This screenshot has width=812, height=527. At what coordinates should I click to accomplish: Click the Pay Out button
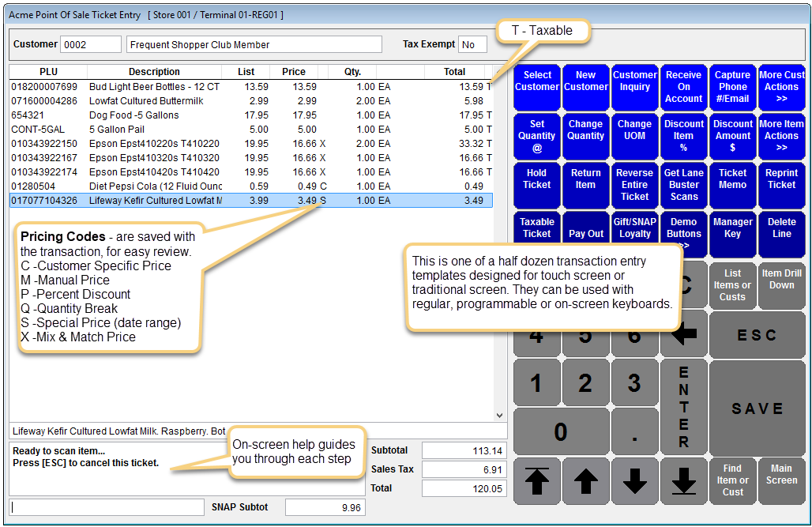[585, 234]
